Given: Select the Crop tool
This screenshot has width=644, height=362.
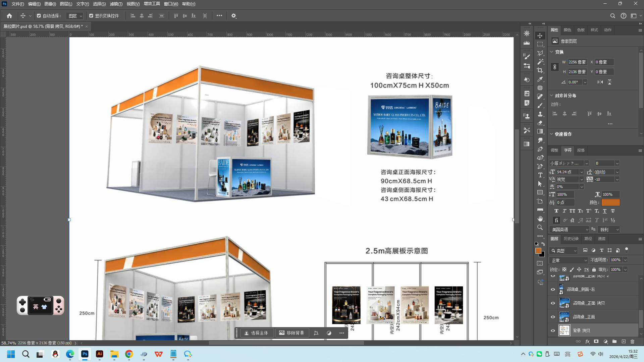Looking at the screenshot, I should [x=540, y=70].
